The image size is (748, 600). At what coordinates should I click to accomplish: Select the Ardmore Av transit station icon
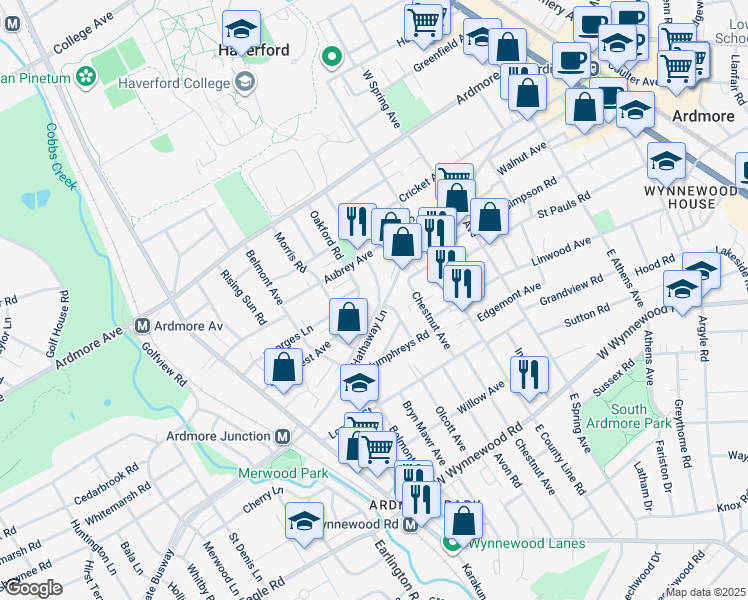click(x=143, y=326)
